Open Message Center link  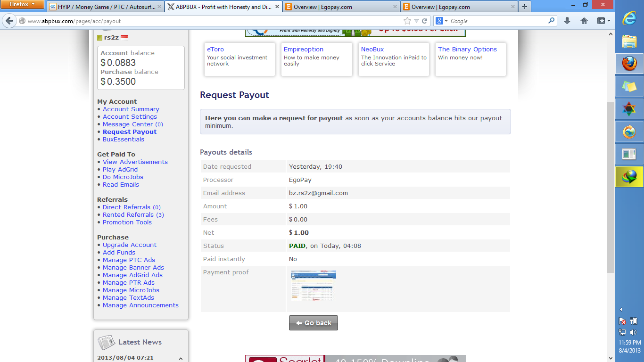(x=133, y=124)
